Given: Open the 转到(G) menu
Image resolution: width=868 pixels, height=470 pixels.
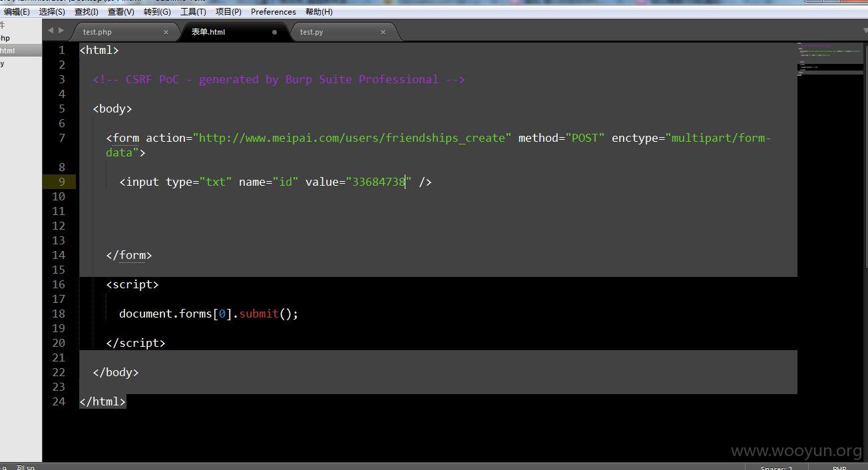Looking at the screenshot, I should pyautogui.click(x=157, y=12).
